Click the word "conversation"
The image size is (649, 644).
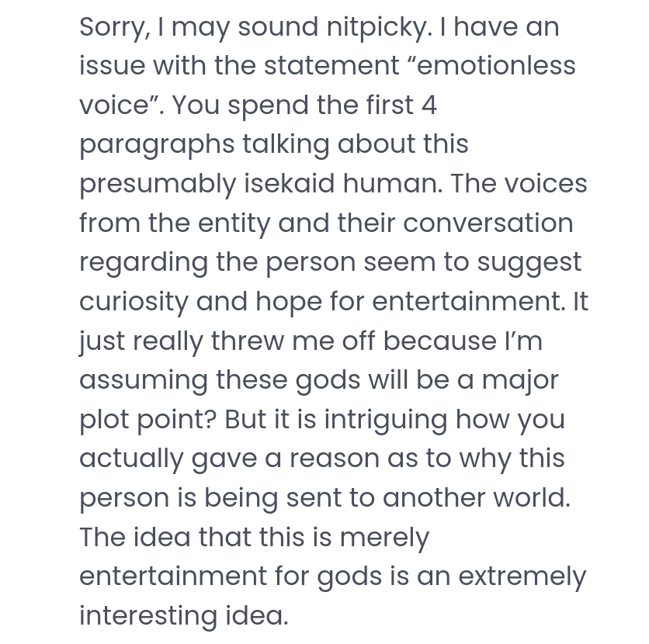[488, 223]
